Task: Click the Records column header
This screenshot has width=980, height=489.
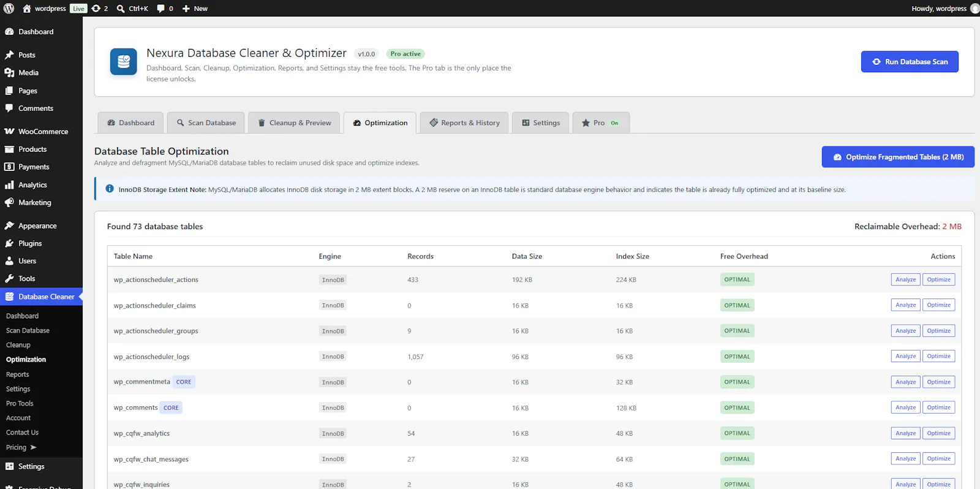Action: coord(420,256)
